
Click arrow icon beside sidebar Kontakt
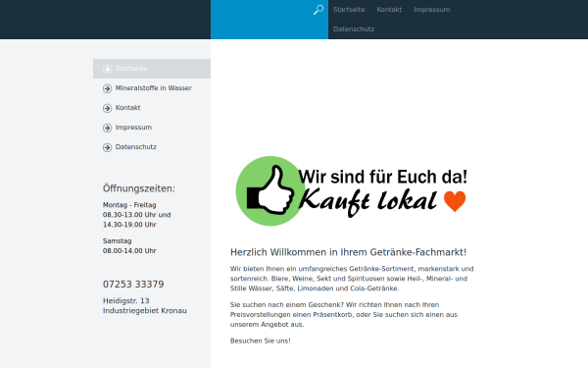click(x=107, y=108)
